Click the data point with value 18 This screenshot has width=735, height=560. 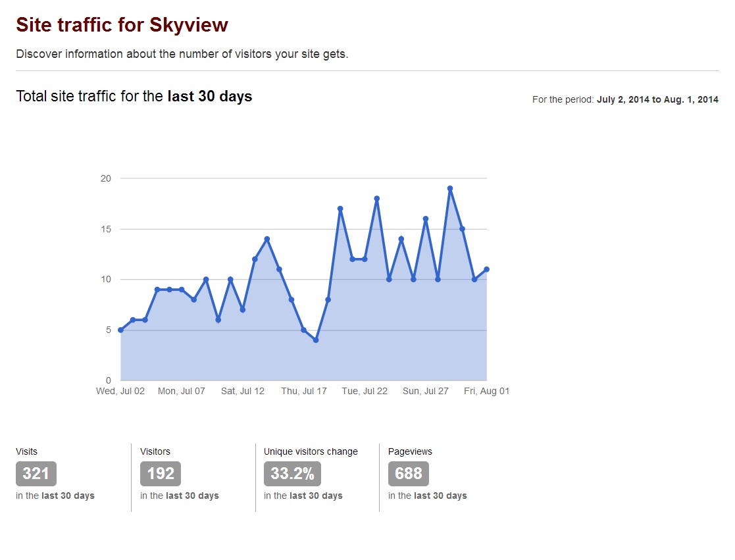click(377, 199)
